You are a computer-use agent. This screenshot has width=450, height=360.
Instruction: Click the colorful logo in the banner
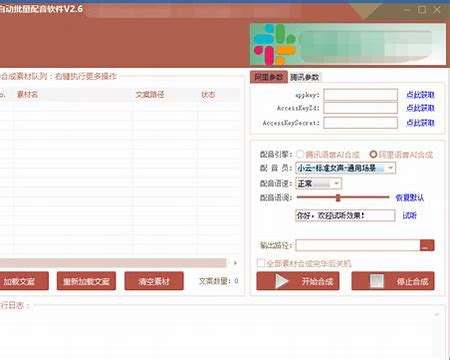pyautogui.click(x=274, y=44)
